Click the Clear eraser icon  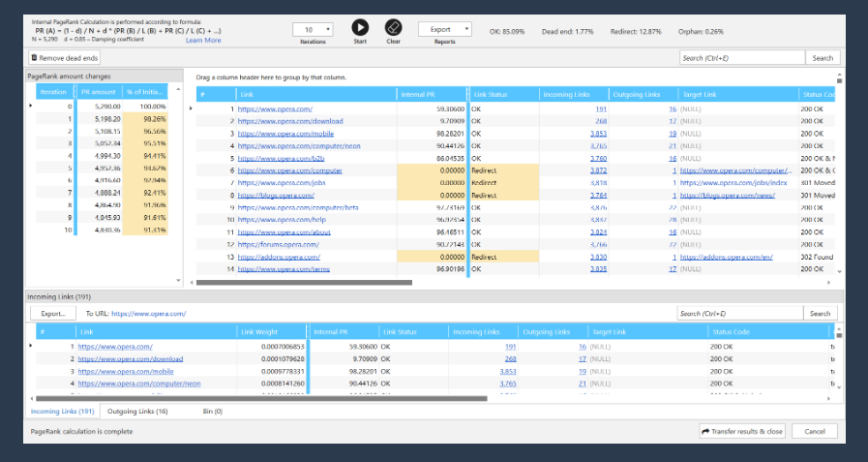(393, 27)
